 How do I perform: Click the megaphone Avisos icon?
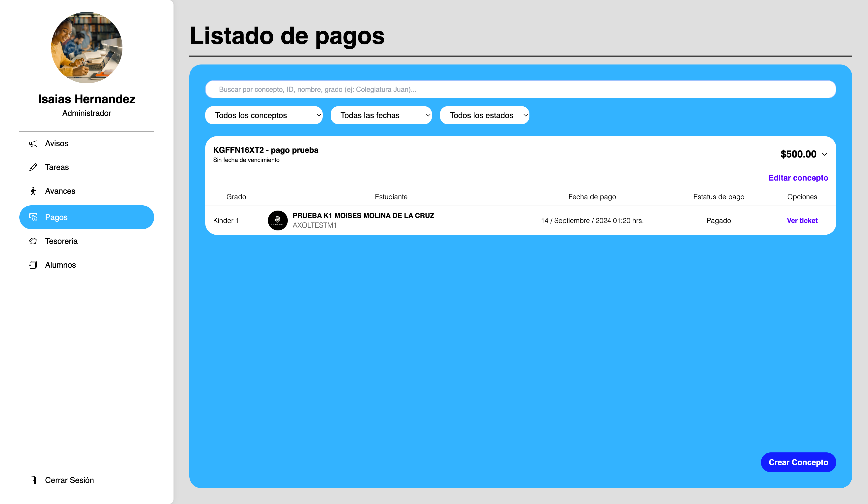point(33,143)
